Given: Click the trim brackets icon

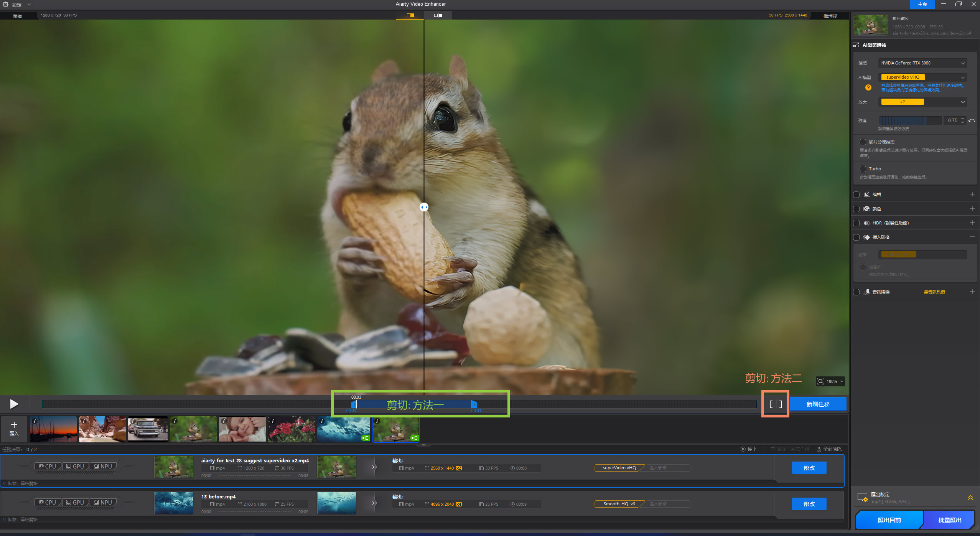Looking at the screenshot, I should coord(775,404).
